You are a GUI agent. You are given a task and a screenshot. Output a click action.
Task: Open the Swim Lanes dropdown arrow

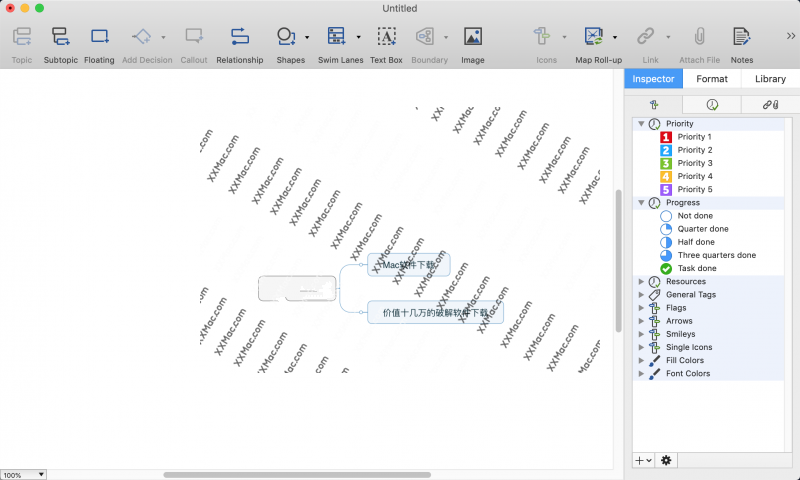tap(359, 37)
